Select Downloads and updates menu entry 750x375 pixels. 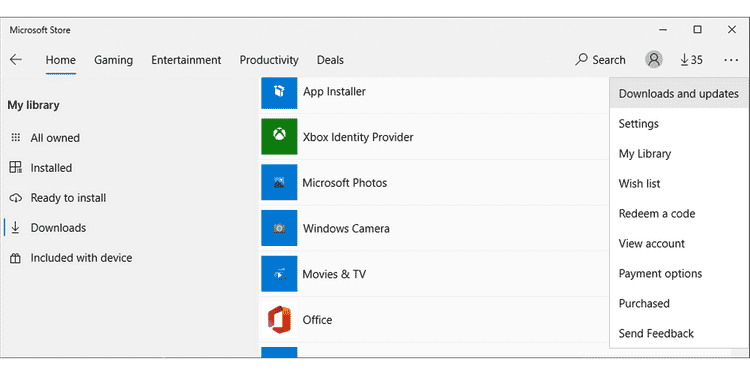click(679, 94)
